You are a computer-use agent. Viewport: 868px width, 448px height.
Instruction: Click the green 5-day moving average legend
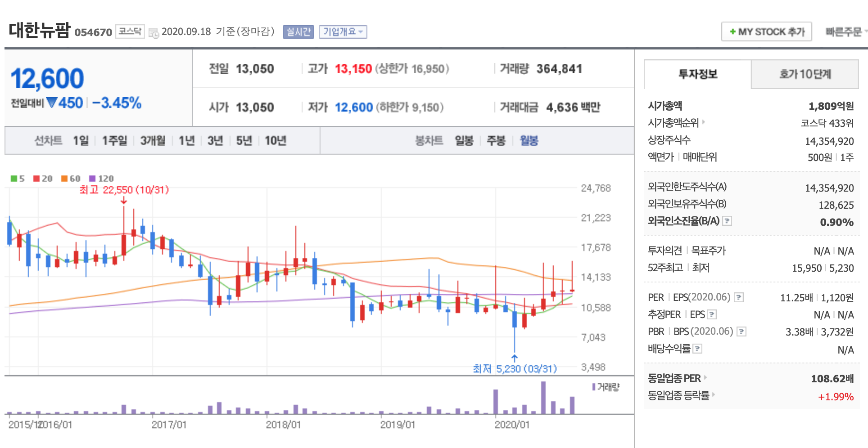tap(18, 179)
